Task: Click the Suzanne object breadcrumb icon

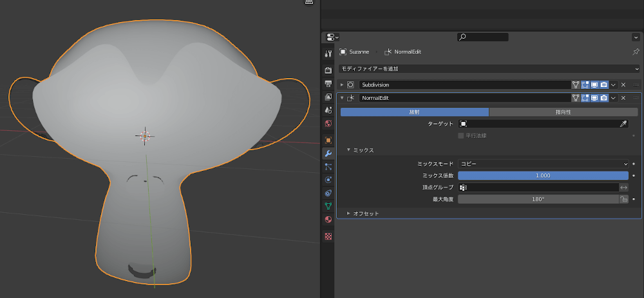Action: 343,52
